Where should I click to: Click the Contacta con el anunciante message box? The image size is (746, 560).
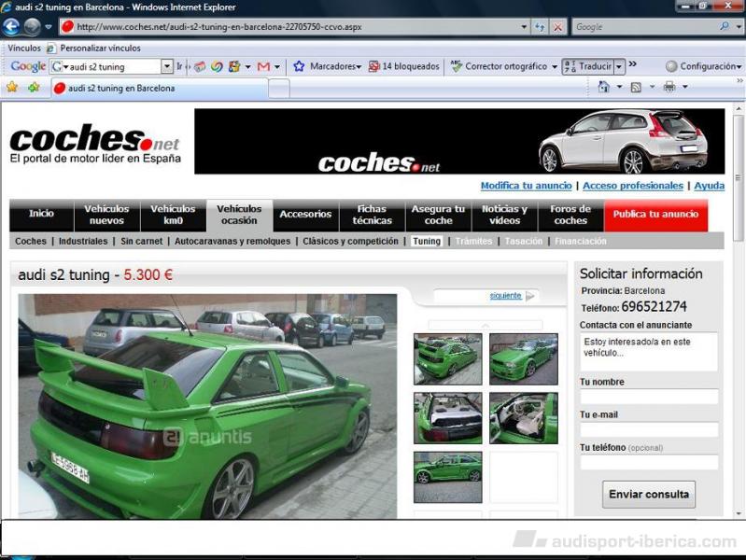click(649, 352)
